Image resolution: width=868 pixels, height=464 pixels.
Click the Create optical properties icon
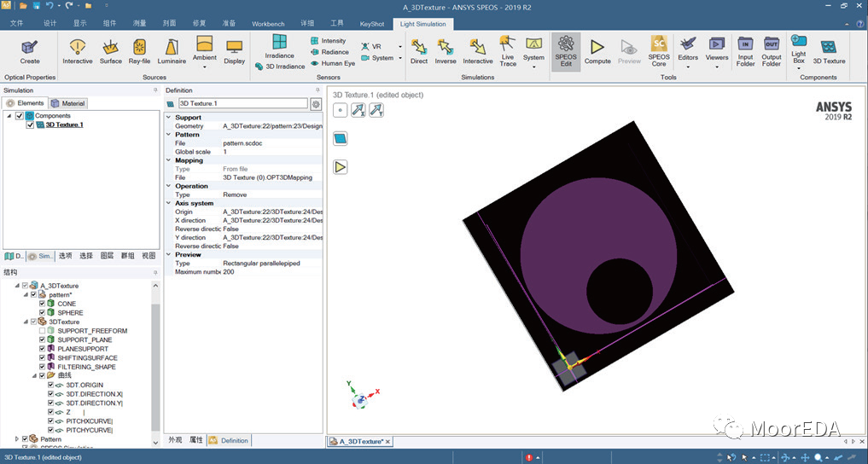click(29, 52)
